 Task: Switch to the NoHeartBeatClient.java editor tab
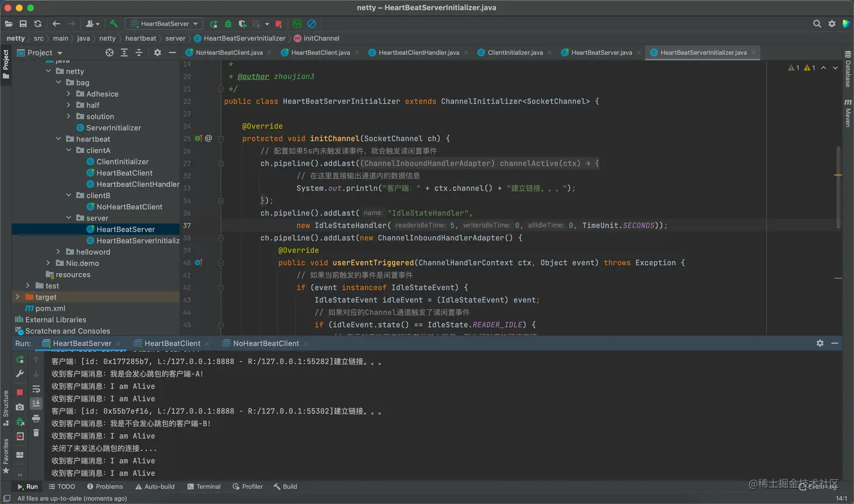[x=228, y=52]
